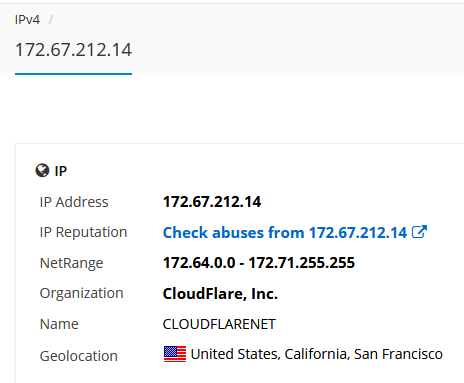Click the NetRange value 172.64.0.0 - 172.71.255.255
This screenshot has width=464, height=383.
(x=259, y=263)
